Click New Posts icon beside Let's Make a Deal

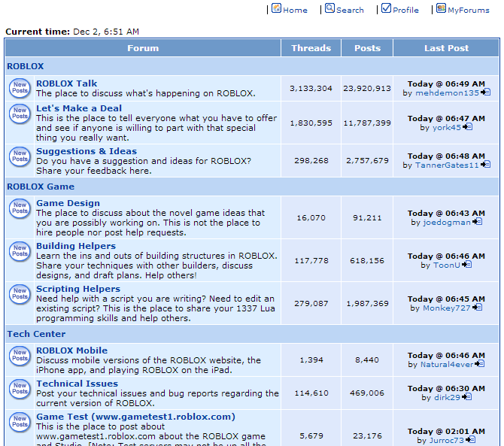[x=20, y=114]
